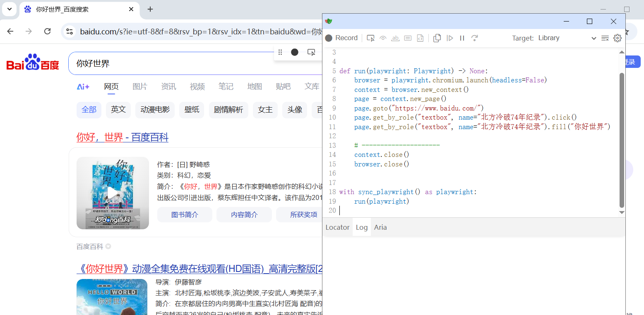Play the 秒懂百科 video thumbnail

pyautogui.click(x=113, y=193)
